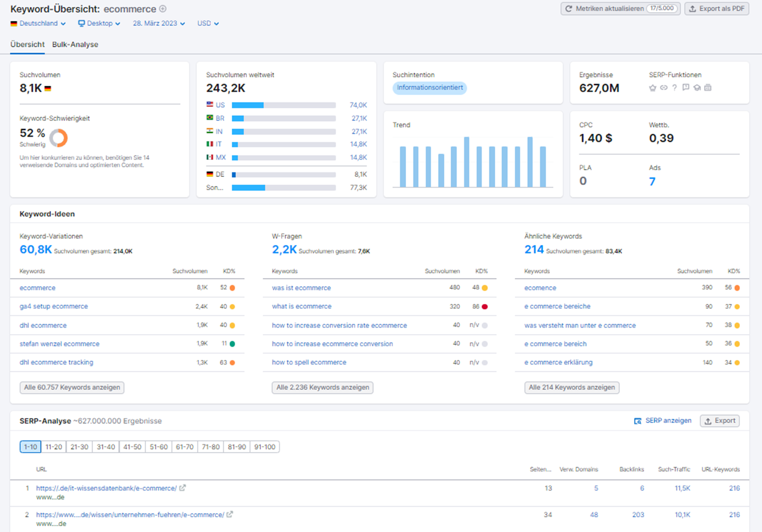This screenshot has height=532, width=762.
Task: Click the upload icon in Export als PDF
Action: point(693,9)
